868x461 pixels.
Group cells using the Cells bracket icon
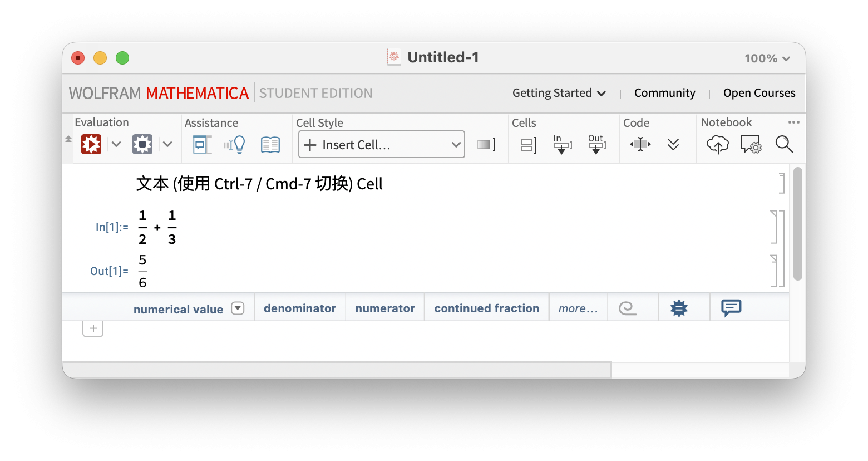[527, 144]
